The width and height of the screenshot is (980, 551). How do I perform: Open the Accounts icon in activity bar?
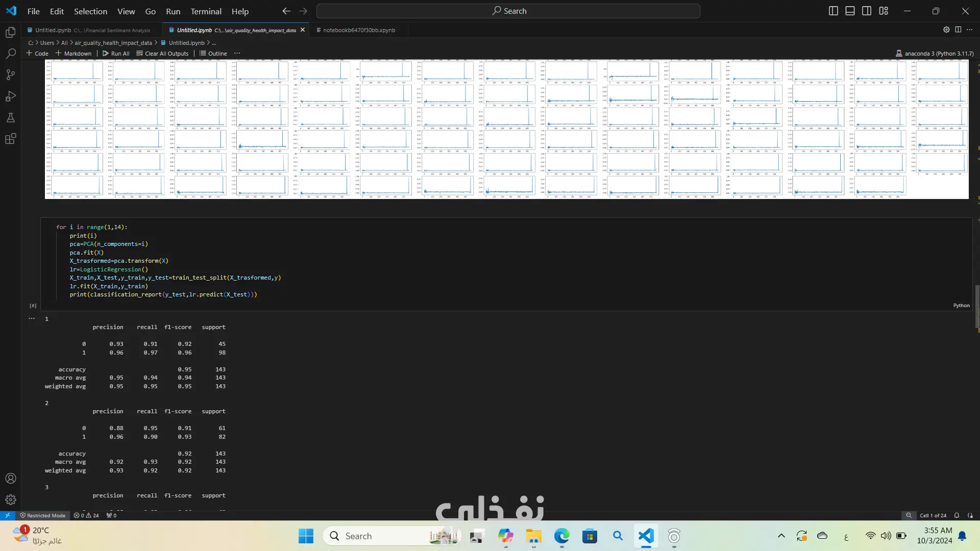pyautogui.click(x=10, y=479)
